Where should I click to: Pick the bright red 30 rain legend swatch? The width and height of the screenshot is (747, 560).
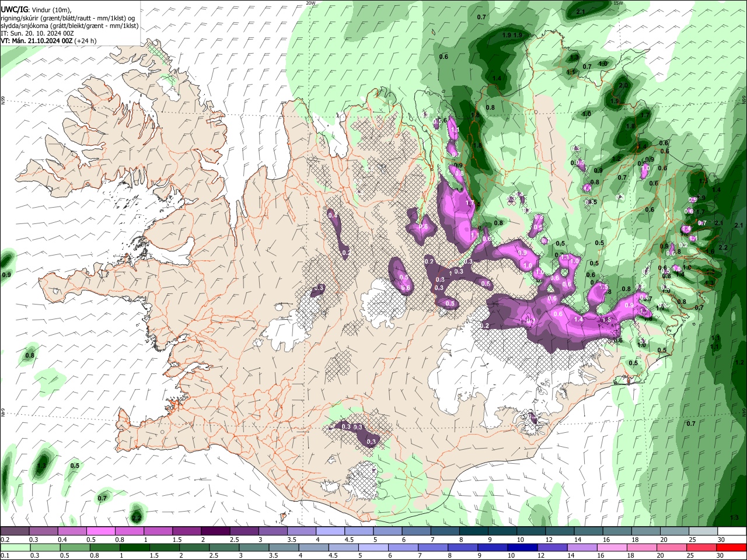pos(731,547)
